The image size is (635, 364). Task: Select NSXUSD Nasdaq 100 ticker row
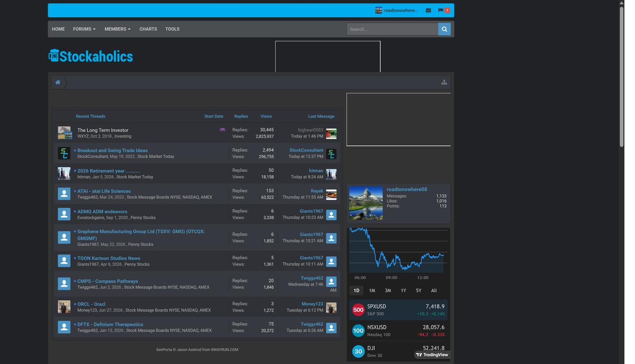coord(398,331)
